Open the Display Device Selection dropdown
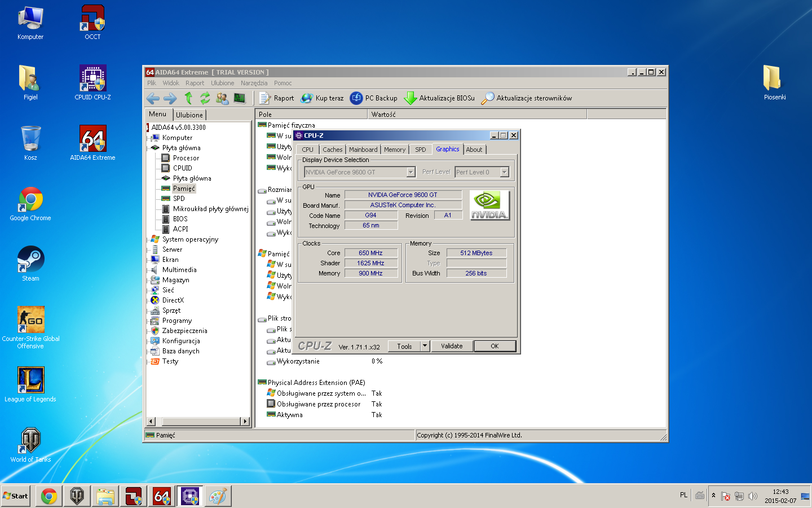 pyautogui.click(x=411, y=172)
